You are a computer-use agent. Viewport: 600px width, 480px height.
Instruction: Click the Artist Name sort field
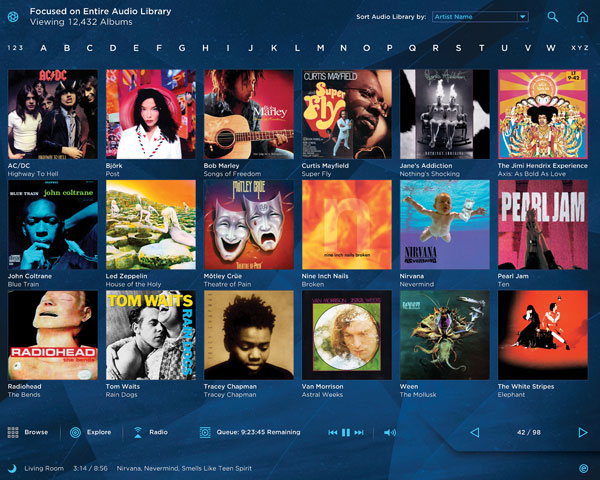pos(480,17)
